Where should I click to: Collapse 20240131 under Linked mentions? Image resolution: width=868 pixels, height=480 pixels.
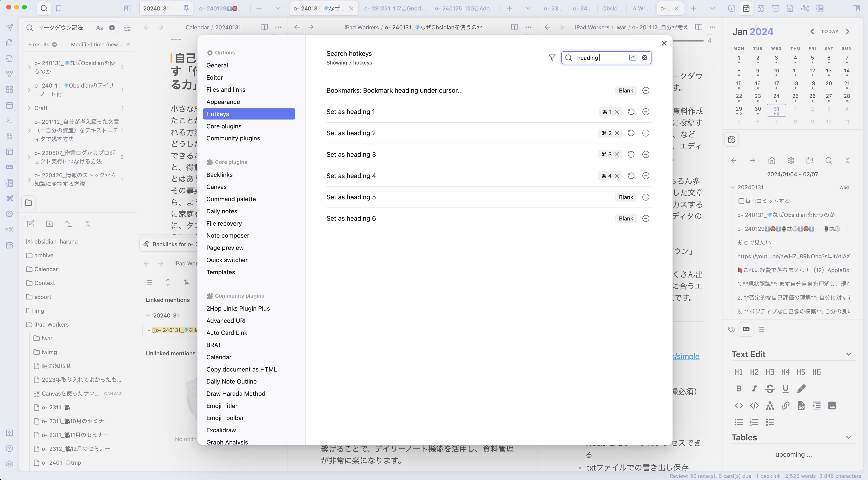[148, 316]
